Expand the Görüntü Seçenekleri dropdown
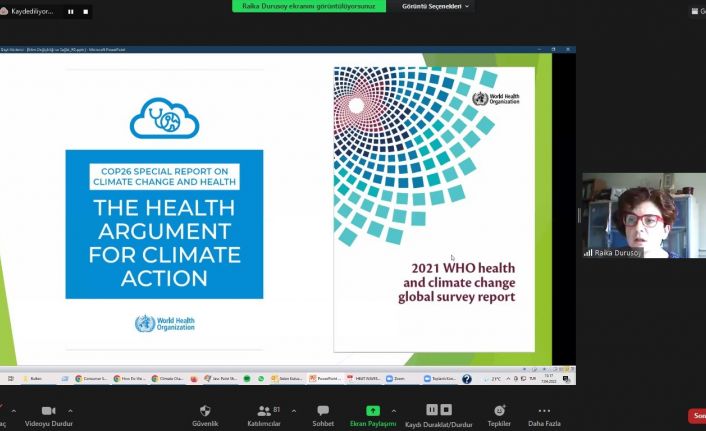The height and width of the screenshot is (431, 706). (435, 7)
